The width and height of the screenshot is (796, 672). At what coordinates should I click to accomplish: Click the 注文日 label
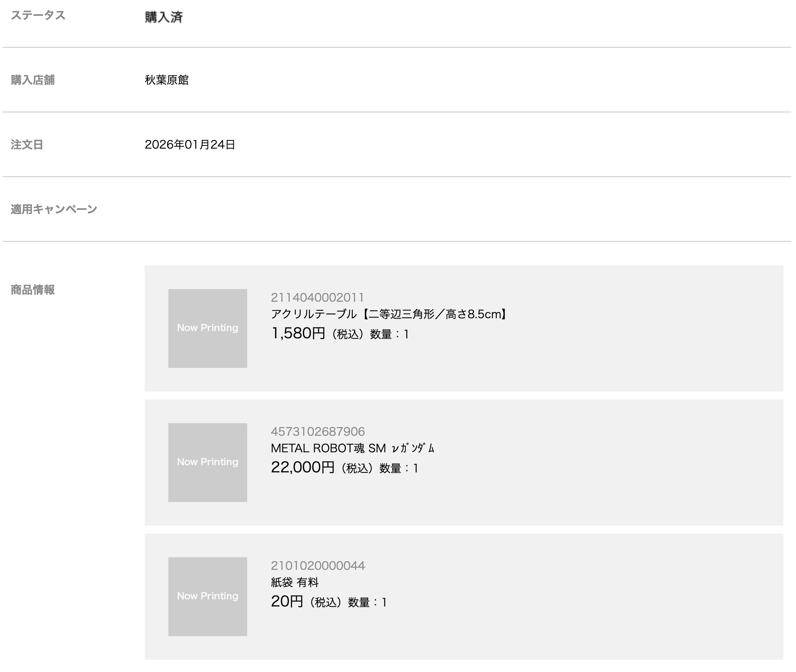27,145
